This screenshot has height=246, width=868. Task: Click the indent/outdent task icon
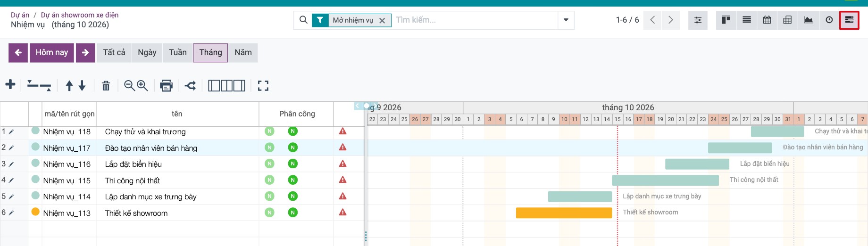(x=39, y=85)
